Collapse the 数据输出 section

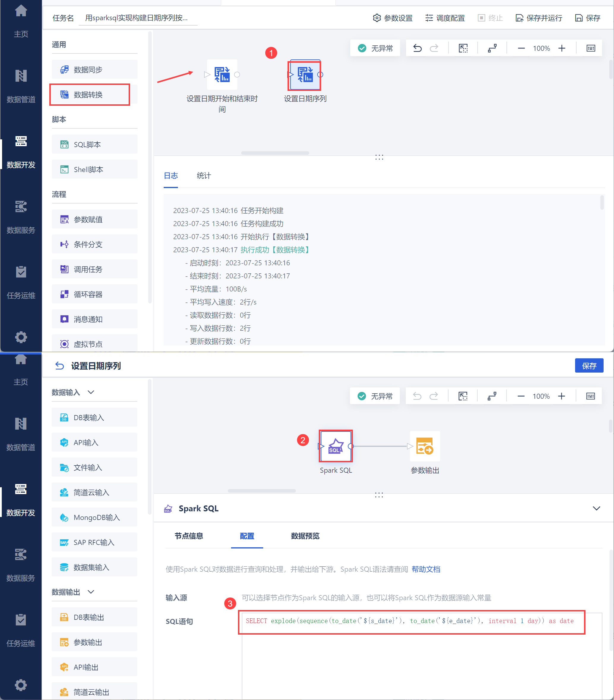pyautogui.click(x=91, y=592)
